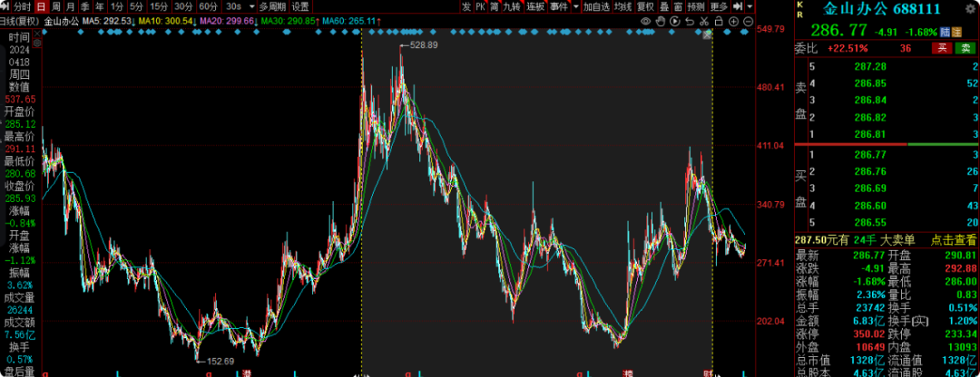Click the arrow-to-bar icon in the top toolbar

coord(738,6)
